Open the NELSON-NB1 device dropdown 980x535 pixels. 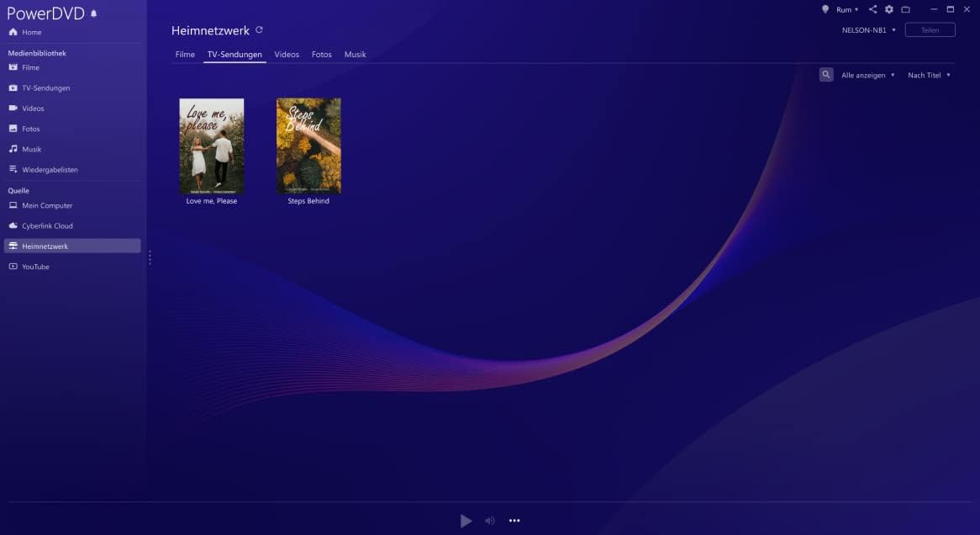pyautogui.click(x=869, y=30)
